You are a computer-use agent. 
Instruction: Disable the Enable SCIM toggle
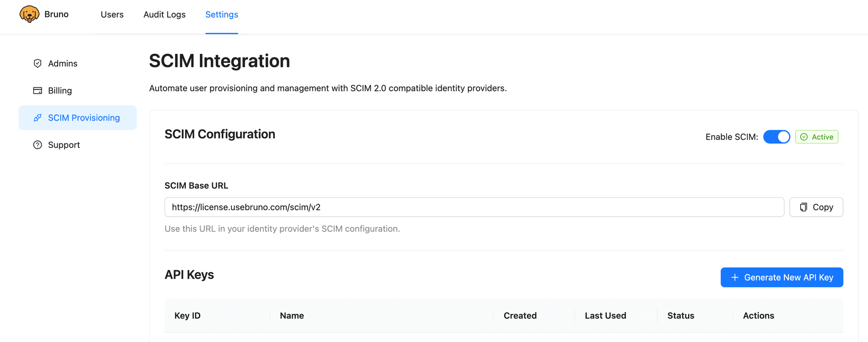(777, 137)
